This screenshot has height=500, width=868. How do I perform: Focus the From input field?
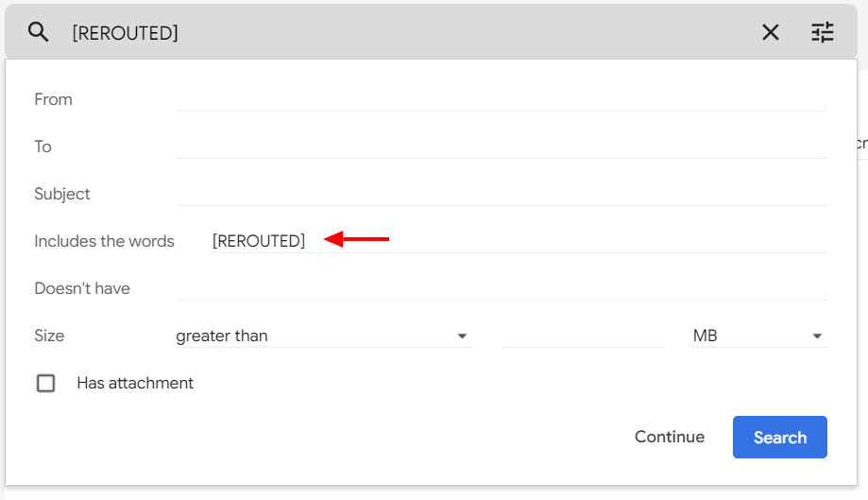click(x=501, y=99)
